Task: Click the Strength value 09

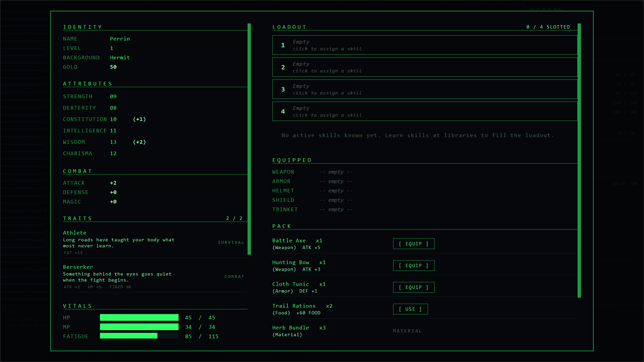Action: (x=113, y=97)
